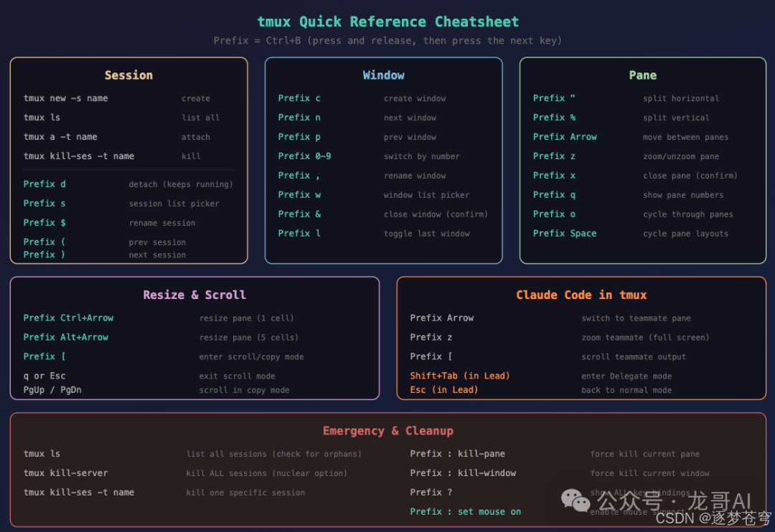Screen dimensions: 775x532
Task: Click "Prefix Alt+Arrow" resize shortcut
Action: (66, 338)
